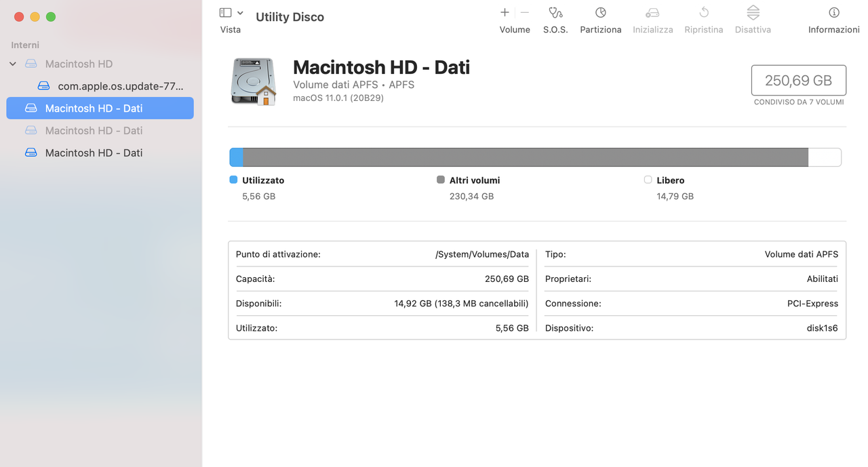Click the 230,34 GB Altri volumi value
868x467 pixels.
(471, 196)
